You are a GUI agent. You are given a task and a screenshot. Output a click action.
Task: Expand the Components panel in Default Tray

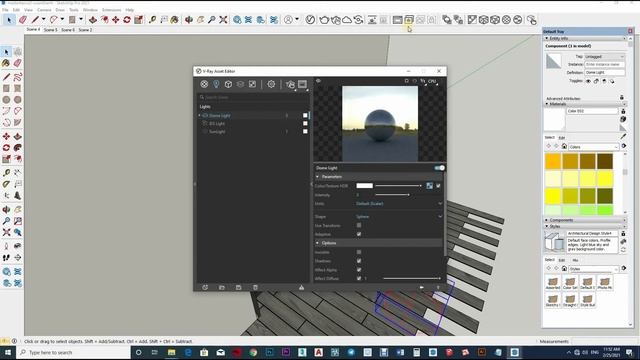(547, 220)
